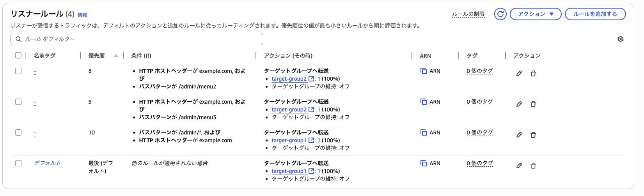Viewport: 644px width, 196px height.
Task: Open the 情報 info link
Action: pyautogui.click(x=82, y=15)
